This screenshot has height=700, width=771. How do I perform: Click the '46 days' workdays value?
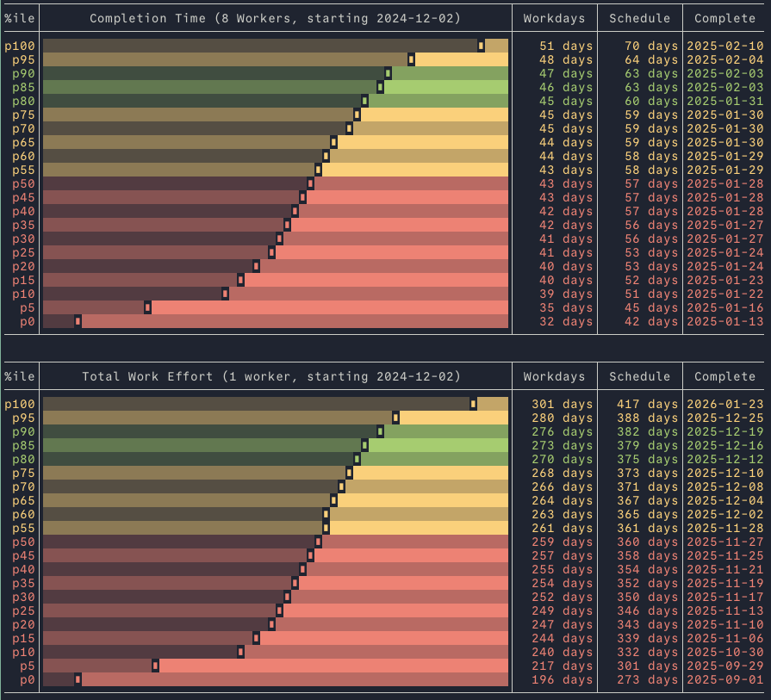[566, 88]
